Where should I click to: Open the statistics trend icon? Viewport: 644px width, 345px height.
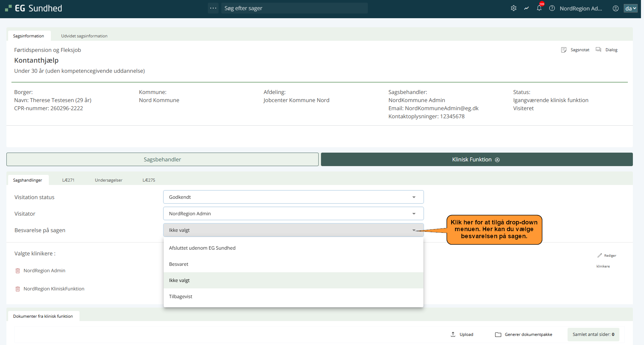pyautogui.click(x=526, y=8)
